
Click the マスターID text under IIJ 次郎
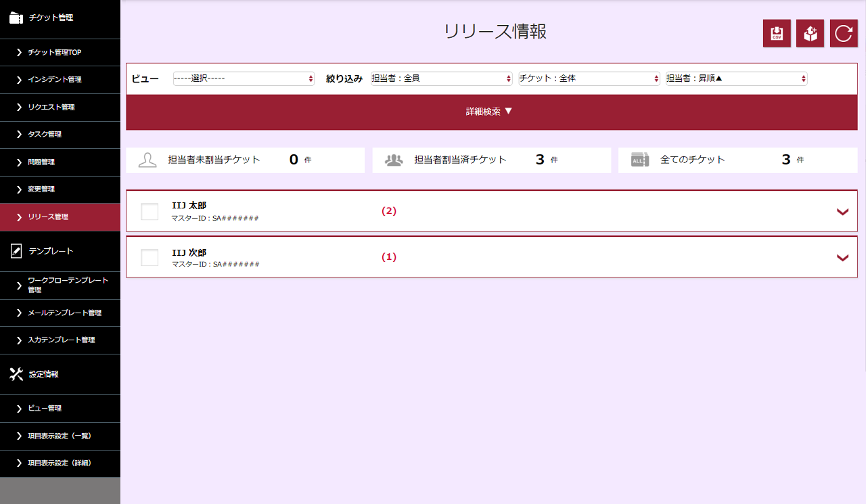pyautogui.click(x=216, y=264)
